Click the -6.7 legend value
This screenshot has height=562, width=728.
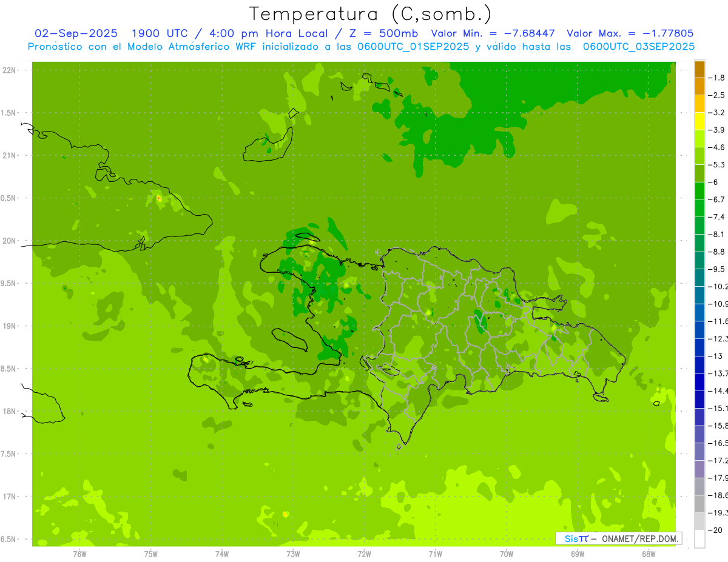[x=717, y=199]
